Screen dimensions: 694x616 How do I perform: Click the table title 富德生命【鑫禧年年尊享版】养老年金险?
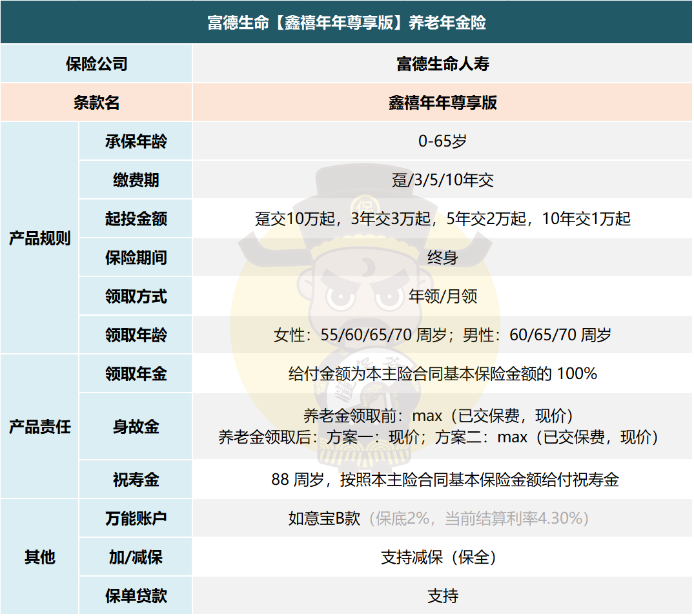click(x=347, y=22)
